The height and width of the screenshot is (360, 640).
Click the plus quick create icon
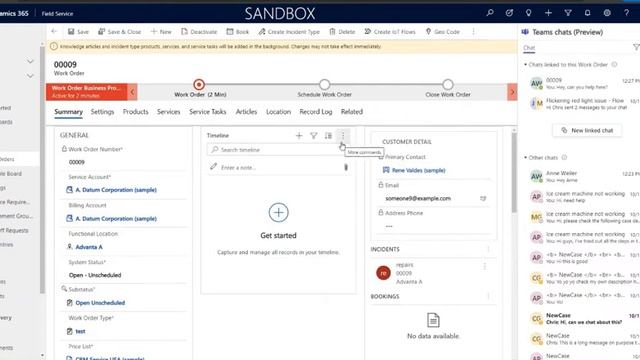pyautogui.click(x=548, y=13)
